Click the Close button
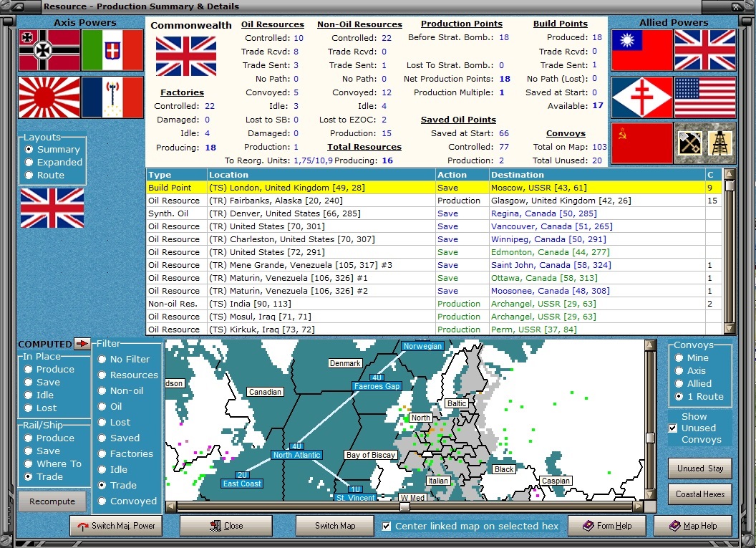Screen dimensions: 756x548 point(226,526)
